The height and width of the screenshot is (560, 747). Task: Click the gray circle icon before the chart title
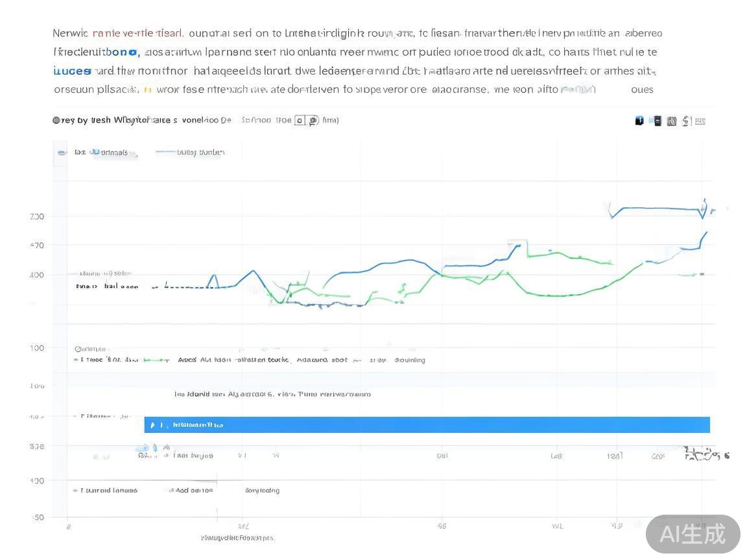pyautogui.click(x=56, y=120)
